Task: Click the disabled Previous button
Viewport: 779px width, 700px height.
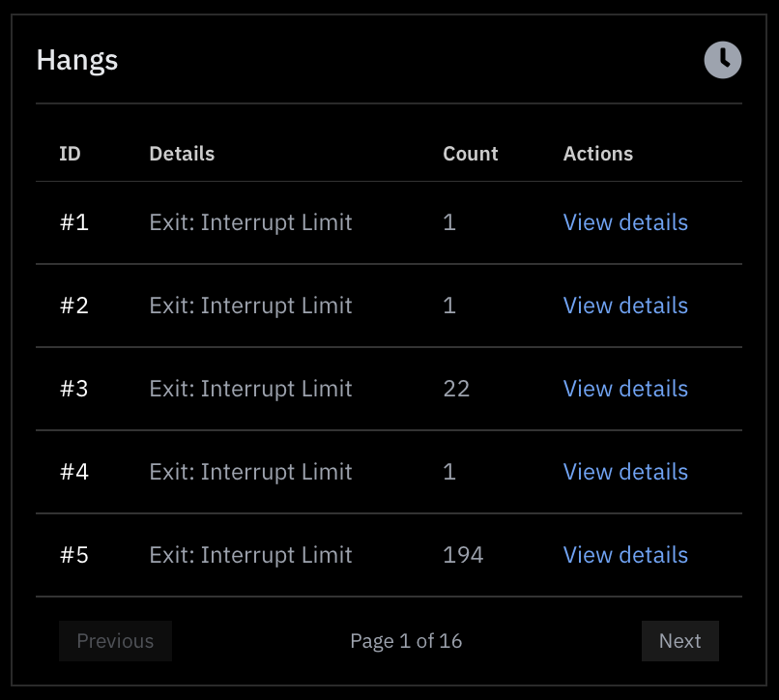Action: coord(115,641)
